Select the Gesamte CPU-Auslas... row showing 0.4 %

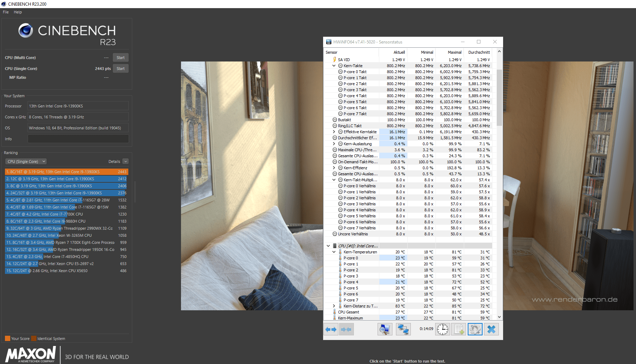coord(408,156)
